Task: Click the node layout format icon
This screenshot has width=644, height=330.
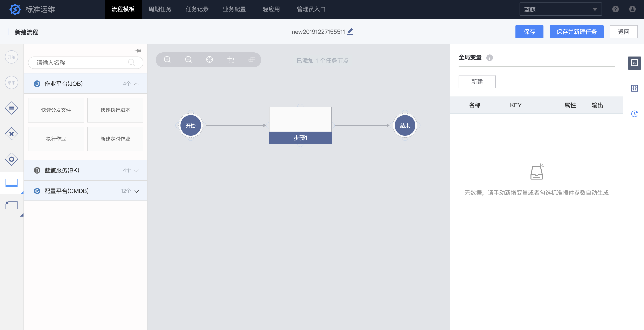Action: click(x=252, y=60)
